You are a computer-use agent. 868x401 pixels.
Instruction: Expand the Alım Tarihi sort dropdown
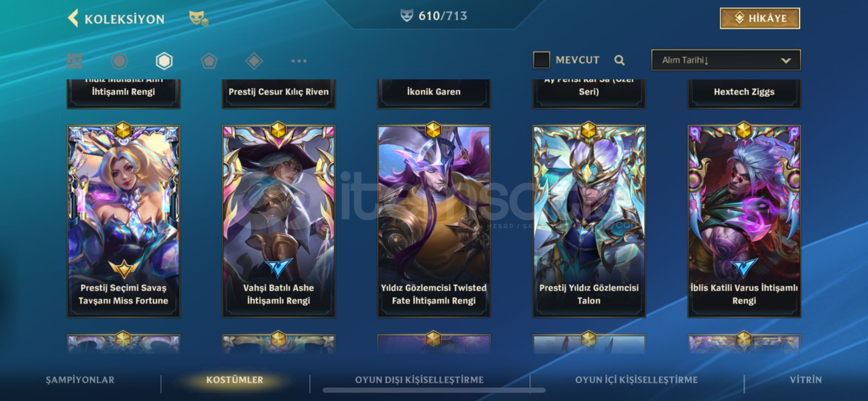[x=726, y=60]
